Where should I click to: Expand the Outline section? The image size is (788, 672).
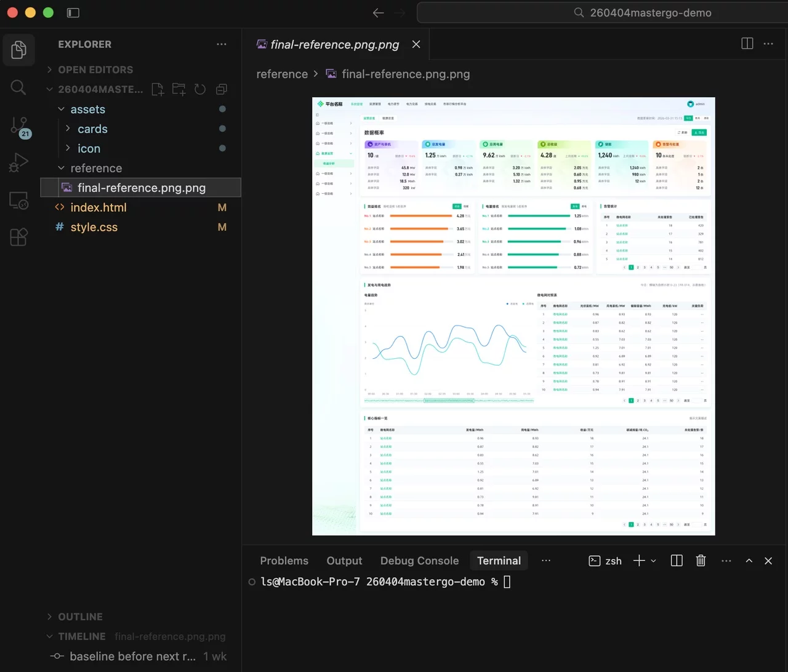point(80,617)
